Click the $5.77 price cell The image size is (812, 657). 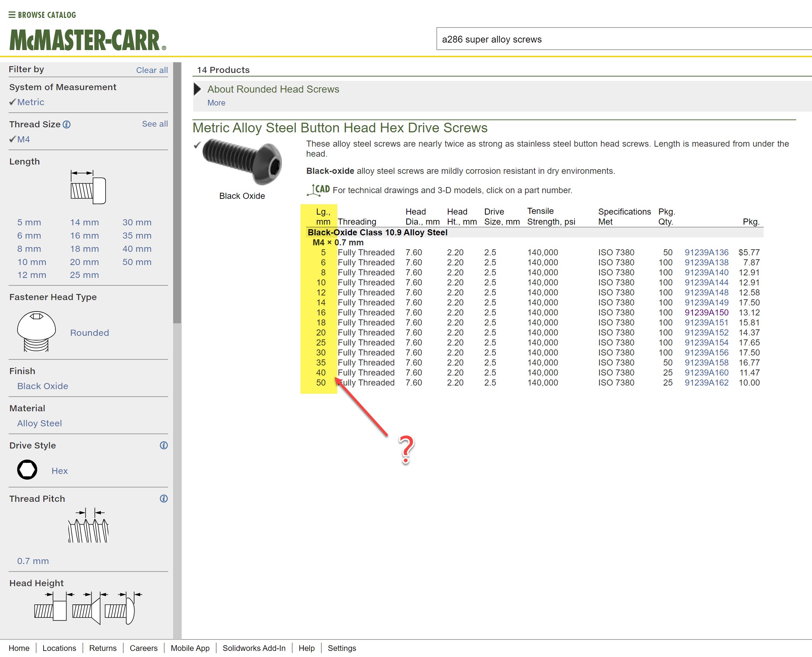[x=749, y=252]
